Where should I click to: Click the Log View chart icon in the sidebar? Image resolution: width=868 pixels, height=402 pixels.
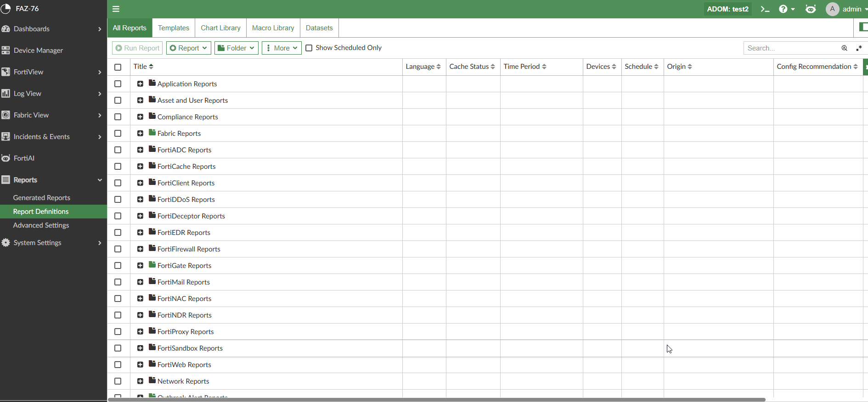(6, 93)
